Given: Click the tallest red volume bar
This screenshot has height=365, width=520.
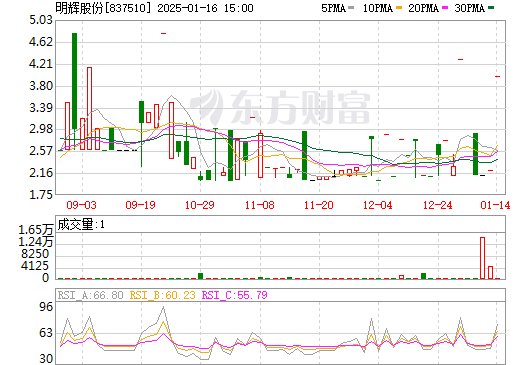Looking at the screenshot, I should (482, 258).
